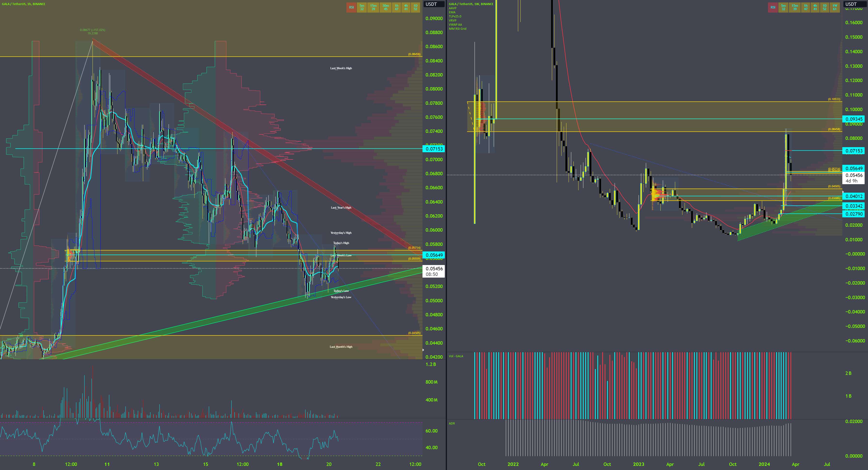This screenshot has width=868, height=470.
Task: Select the red RSI header cell on the weekly chart
Action: [773, 8]
